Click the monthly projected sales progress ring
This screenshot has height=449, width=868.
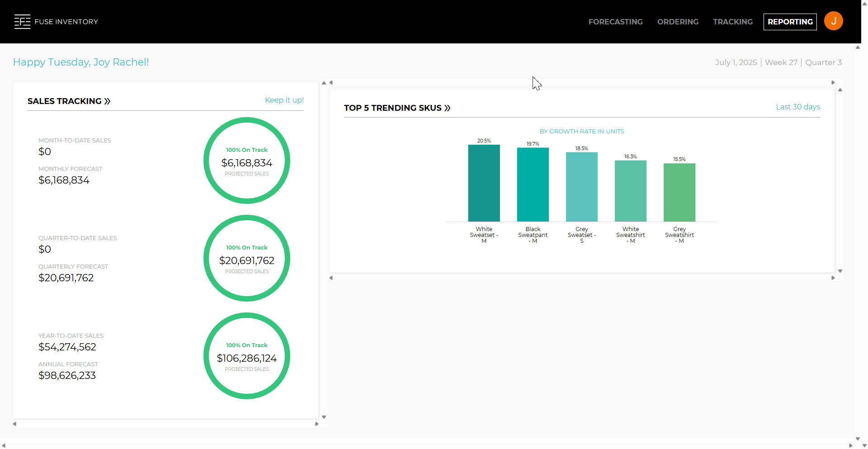click(x=247, y=161)
